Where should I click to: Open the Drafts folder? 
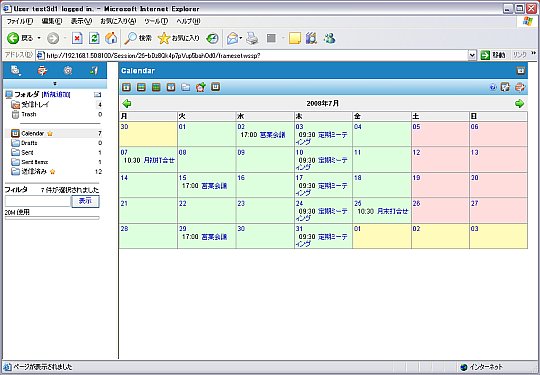point(29,143)
